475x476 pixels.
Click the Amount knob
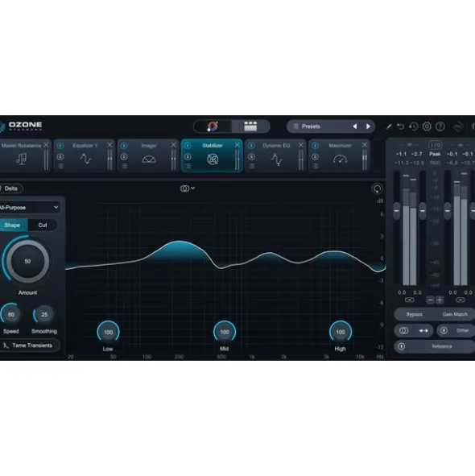click(27, 262)
